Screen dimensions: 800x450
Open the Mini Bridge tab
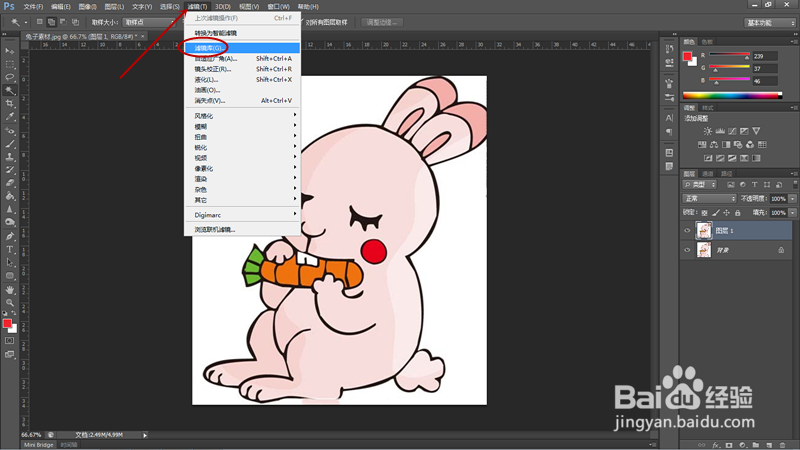[x=38, y=445]
